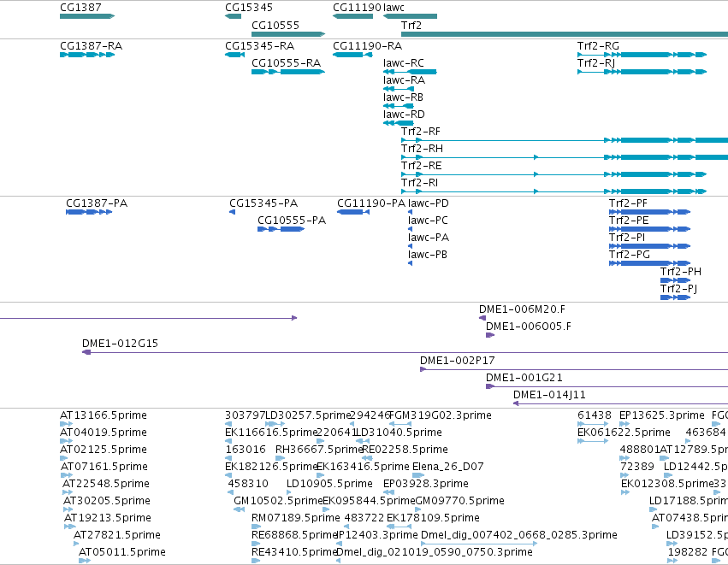Select the Trf2-RG transcript label
This screenshot has width=728, height=565.
(598, 46)
